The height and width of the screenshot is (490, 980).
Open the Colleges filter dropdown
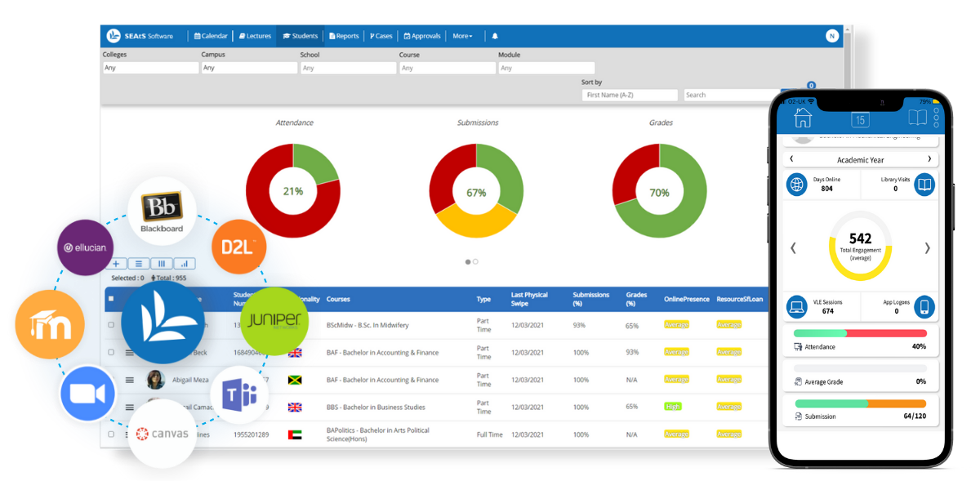[150, 68]
